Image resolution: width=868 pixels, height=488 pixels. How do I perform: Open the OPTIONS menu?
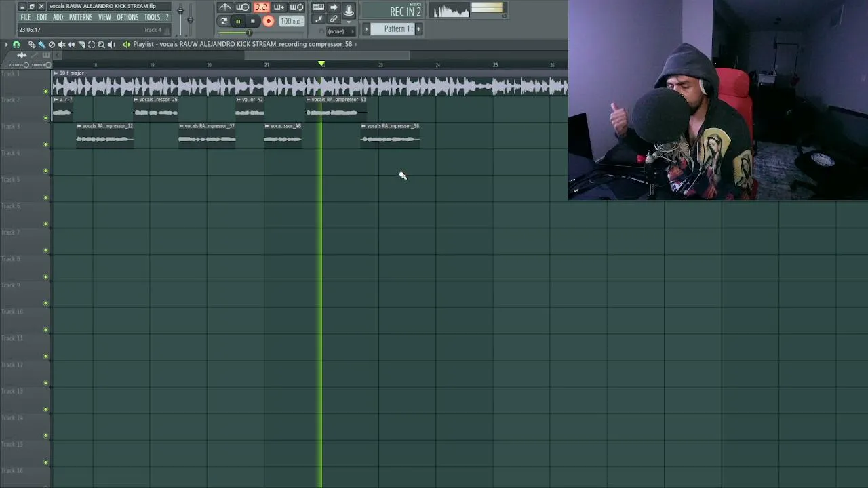(x=127, y=17)
